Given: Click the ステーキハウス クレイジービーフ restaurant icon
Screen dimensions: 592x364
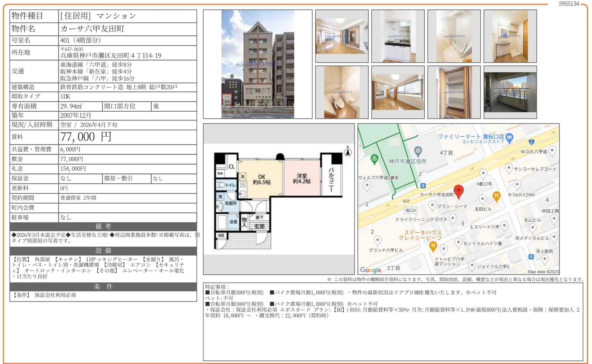Looking at the screenshot, I should (433, 246).
